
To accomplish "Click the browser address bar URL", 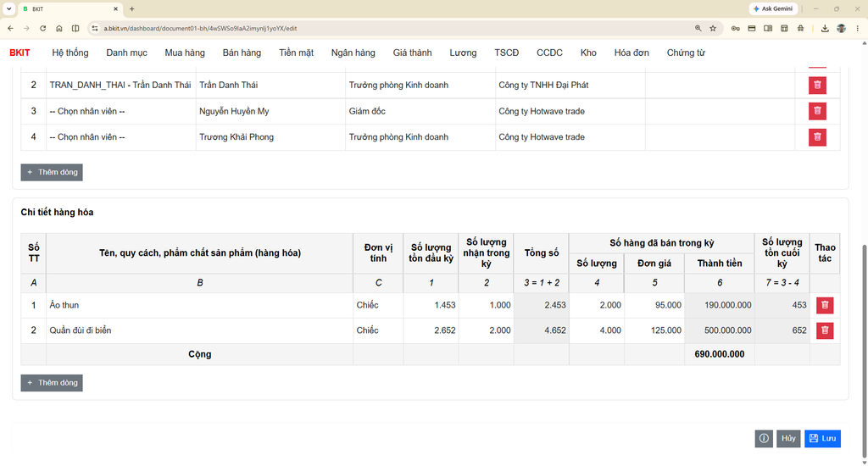I will pos(200,28).
